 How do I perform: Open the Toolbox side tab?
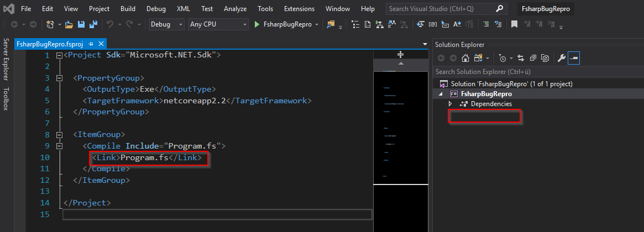click(x=6, y=99)
